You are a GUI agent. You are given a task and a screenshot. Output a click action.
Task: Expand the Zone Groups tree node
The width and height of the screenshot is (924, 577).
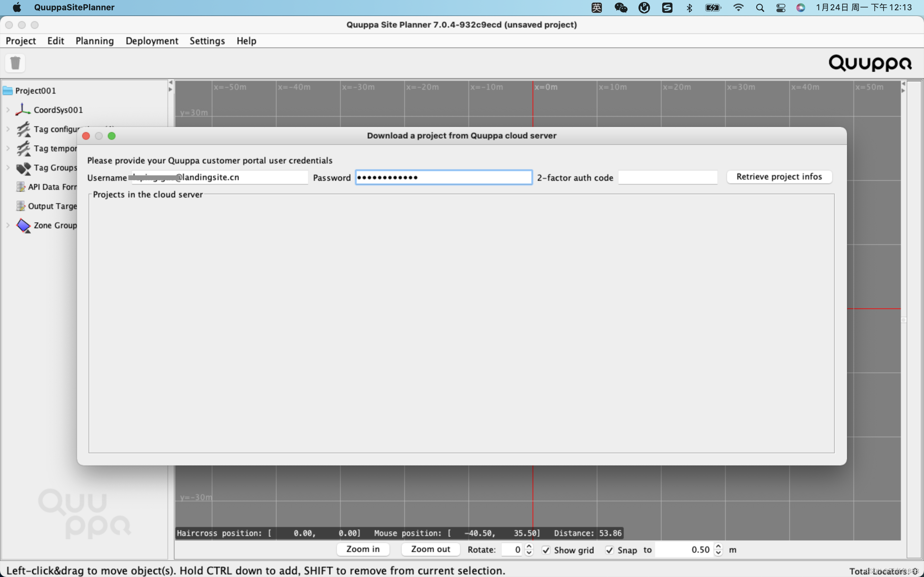(x=8, y=225)
